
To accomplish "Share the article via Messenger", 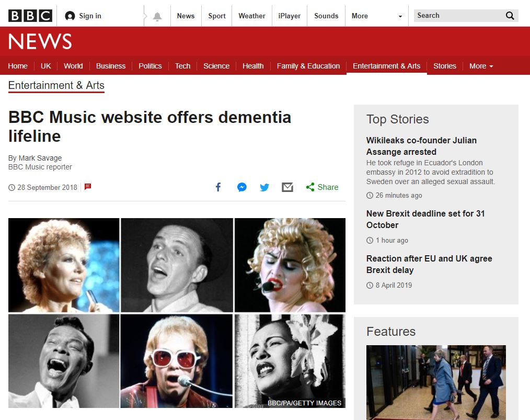I will [x=241, y=187].
